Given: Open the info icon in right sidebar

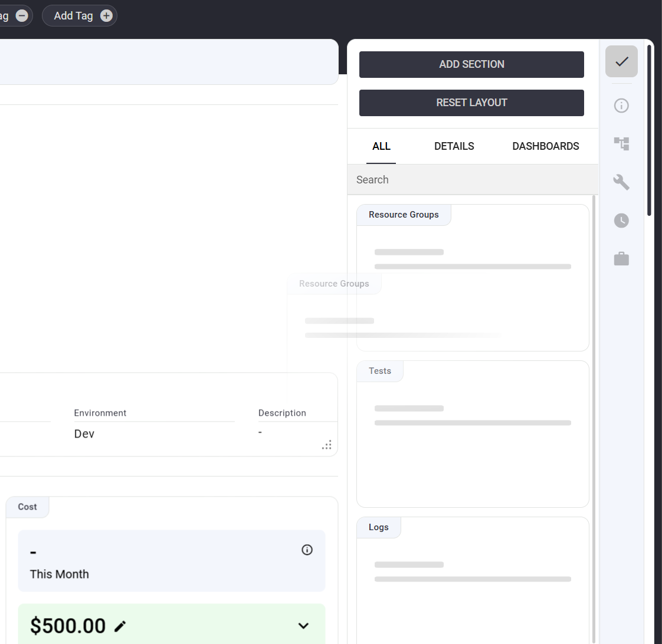Looking at the screenshot, I should click(621, 106).
